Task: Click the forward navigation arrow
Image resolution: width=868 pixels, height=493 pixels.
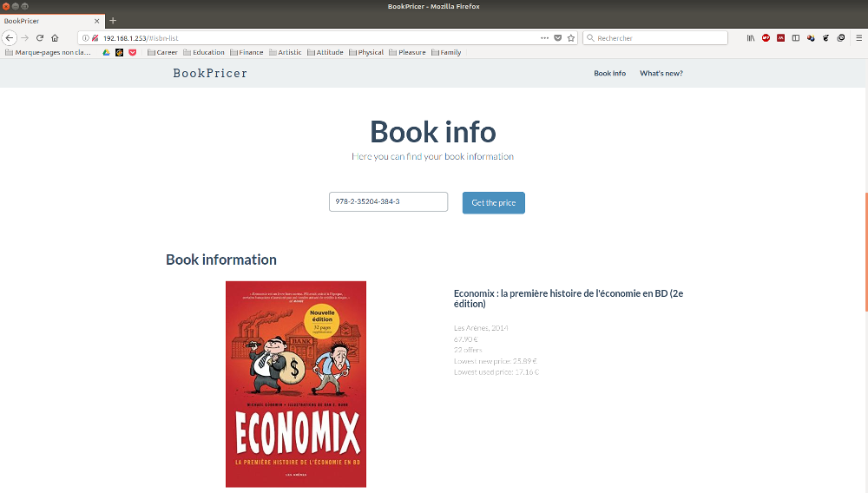Action: (25, 38)
